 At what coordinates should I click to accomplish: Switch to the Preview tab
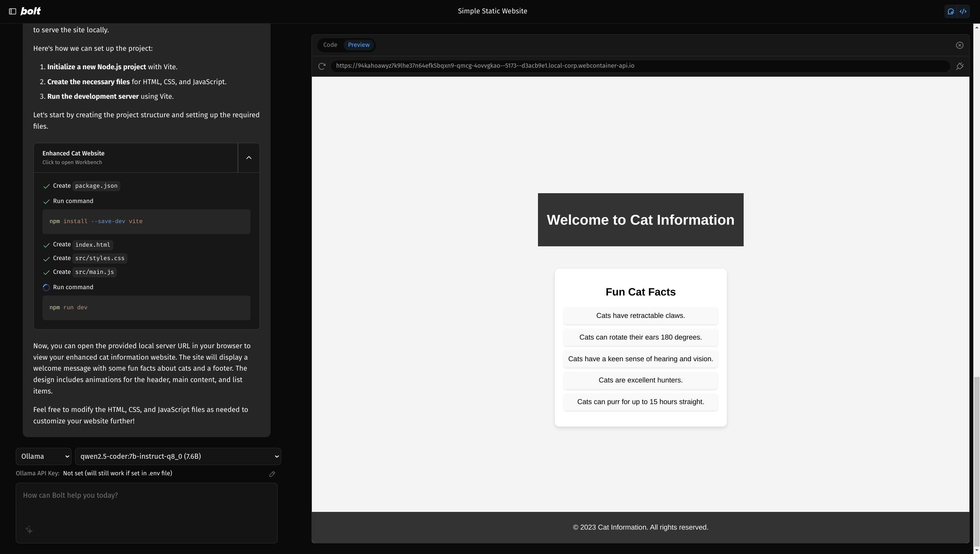358,45
